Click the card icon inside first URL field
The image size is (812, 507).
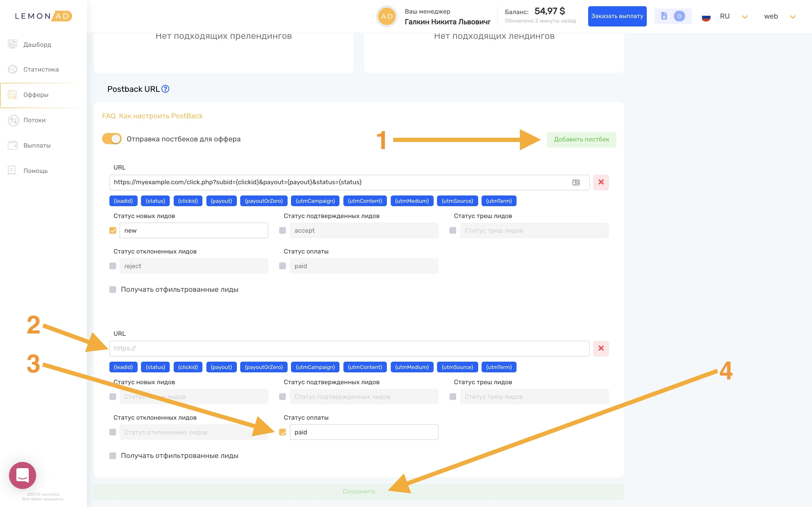coord(576,183)
